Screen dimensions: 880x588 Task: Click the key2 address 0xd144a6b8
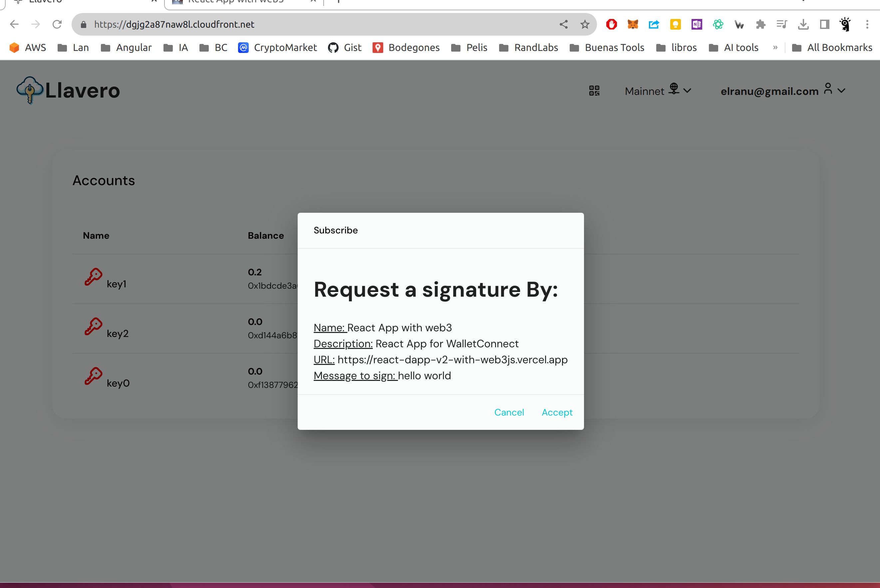click(273, 335)
